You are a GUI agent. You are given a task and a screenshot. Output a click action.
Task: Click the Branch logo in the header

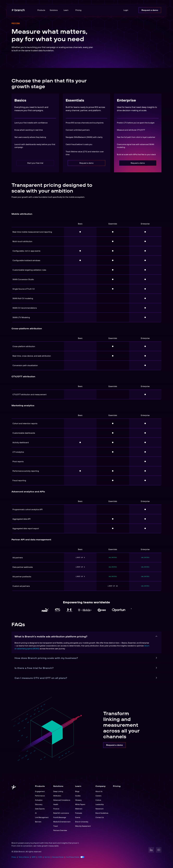click(18, 10)
